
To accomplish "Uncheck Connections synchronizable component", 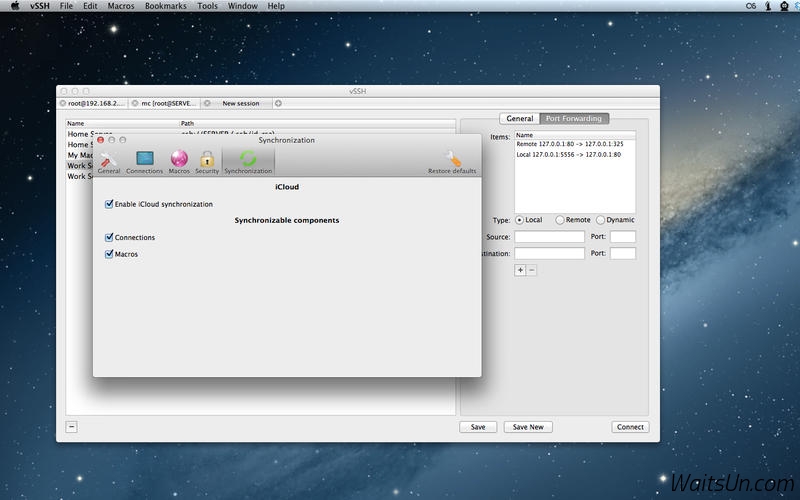I will (109, 237).
